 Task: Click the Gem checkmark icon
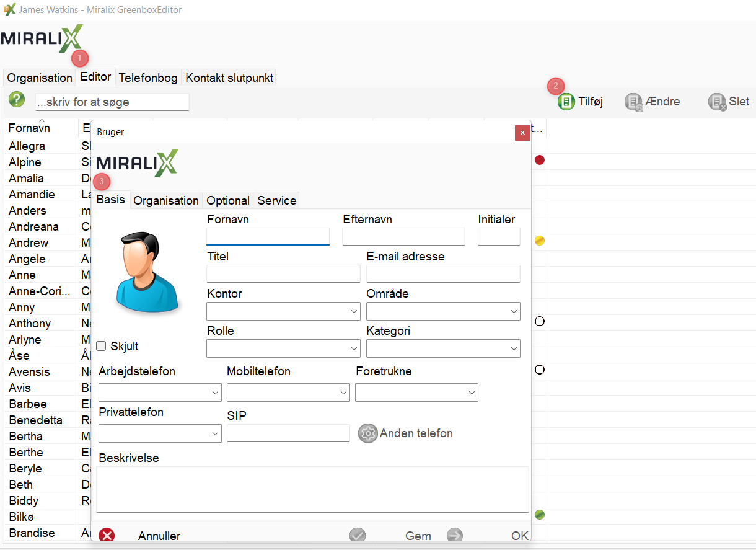[358, 536]
